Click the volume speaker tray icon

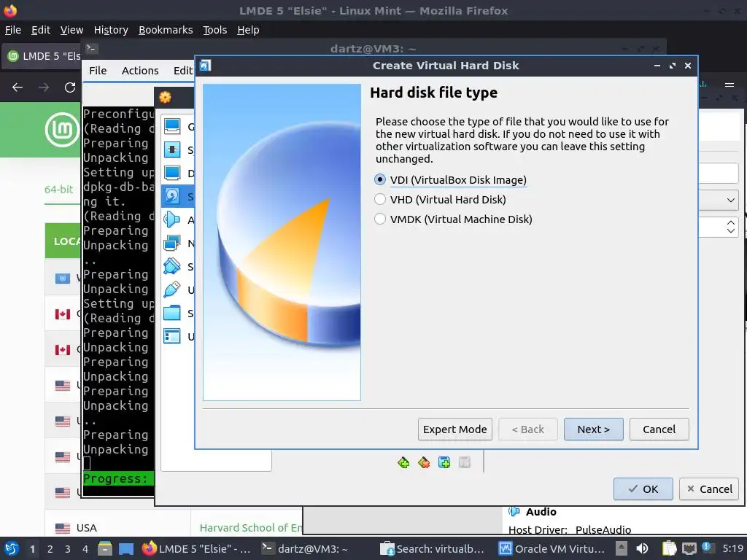[x=642, y=548]
